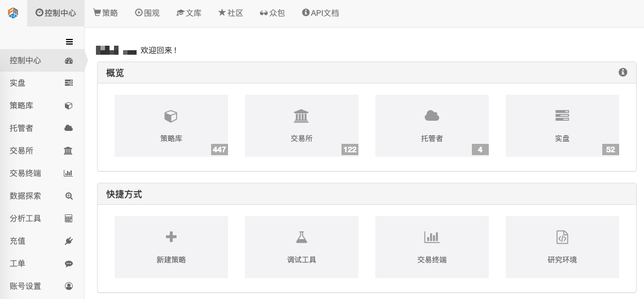Click the 快捷方式 panel heading
Viewport: 644px width, 299px height.
click(x=124, y=194)
